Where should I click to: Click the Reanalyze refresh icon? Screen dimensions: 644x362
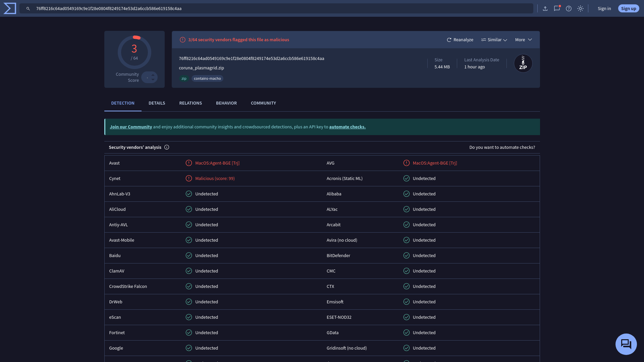click(x=449, y=40)
